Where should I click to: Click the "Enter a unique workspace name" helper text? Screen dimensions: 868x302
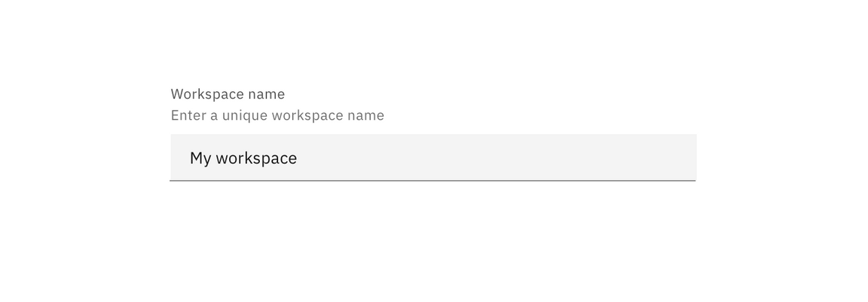[277, 115]
